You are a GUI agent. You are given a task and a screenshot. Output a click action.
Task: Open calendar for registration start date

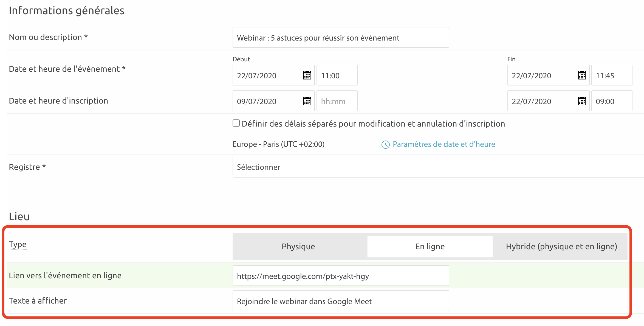point(307,101)
